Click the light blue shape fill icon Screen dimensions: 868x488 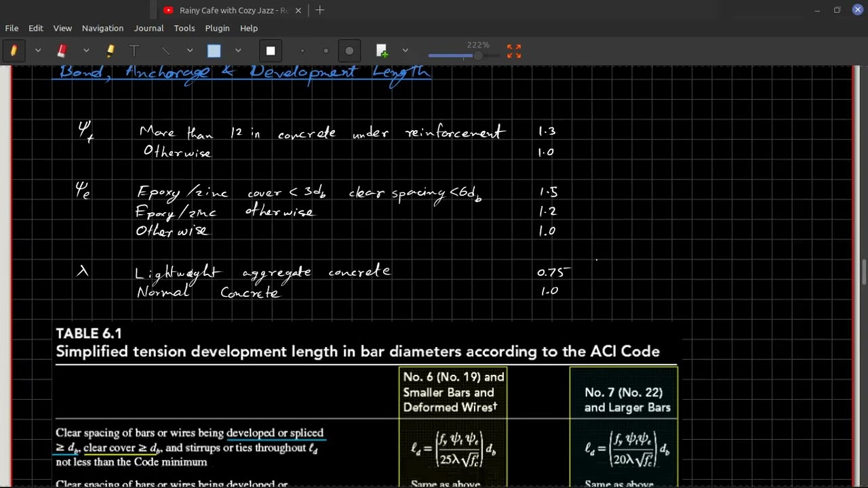(x=214, y=51)
